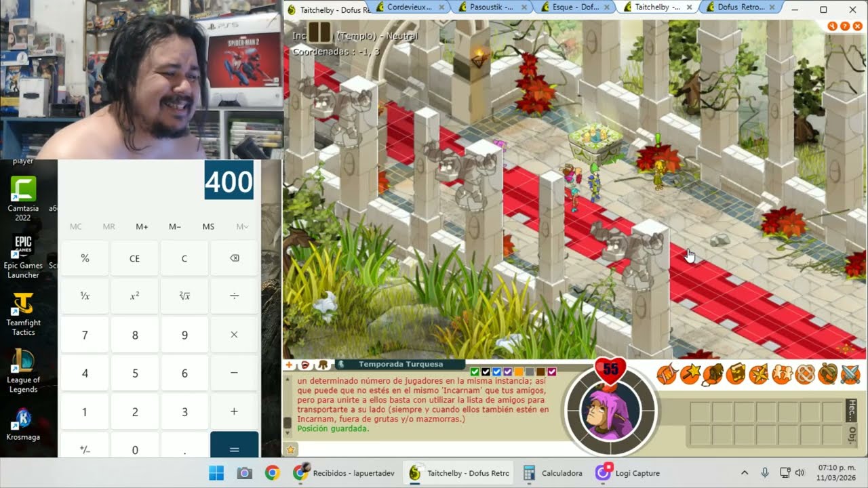Toggle the orange chat channel checkbox
Viewport: 868px width, 488px height.
tap(519, 371)
